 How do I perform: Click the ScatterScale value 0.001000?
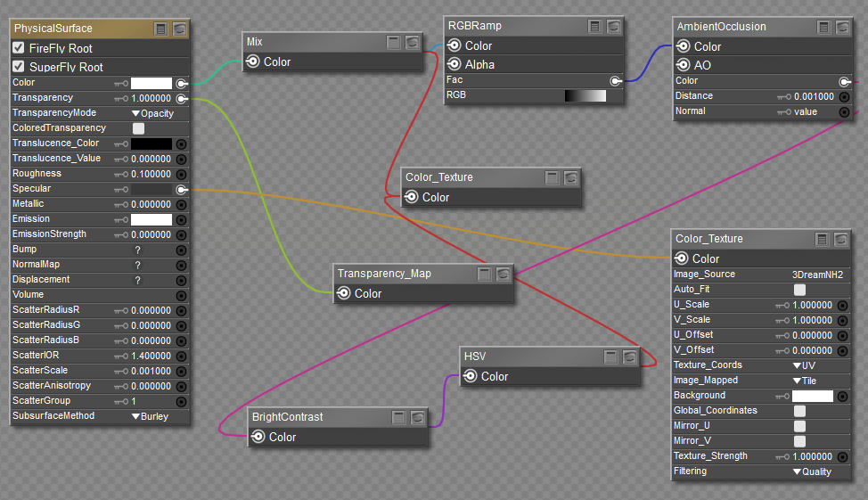[x=151, y=371]
